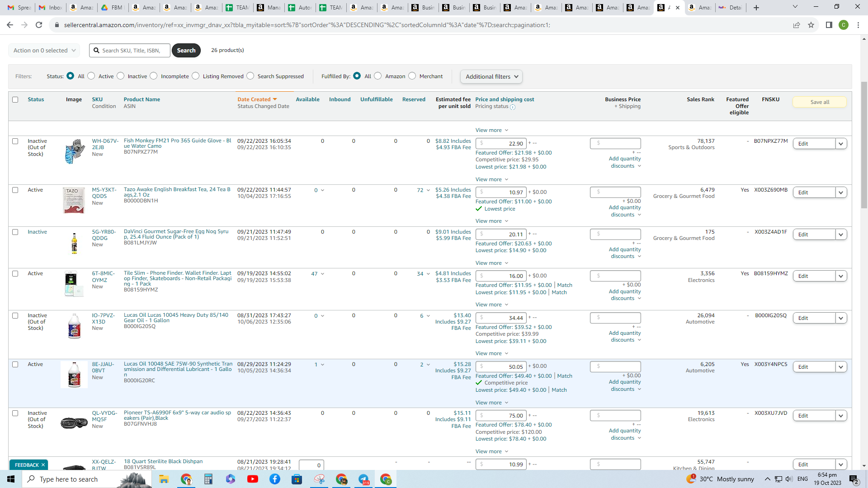This screenshot has height=488, width=868.
Task: Open Chrome side panel icon
Action: point(829,25)
